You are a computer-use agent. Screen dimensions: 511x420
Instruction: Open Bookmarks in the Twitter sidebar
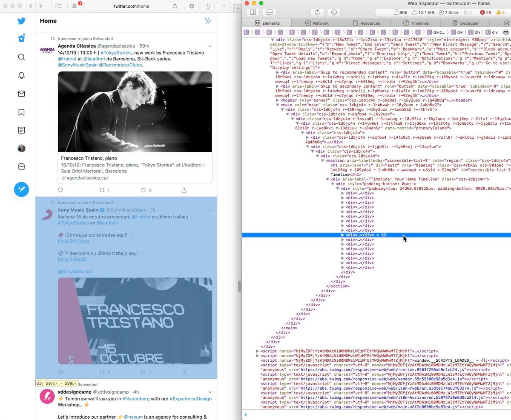click(21, 112)
